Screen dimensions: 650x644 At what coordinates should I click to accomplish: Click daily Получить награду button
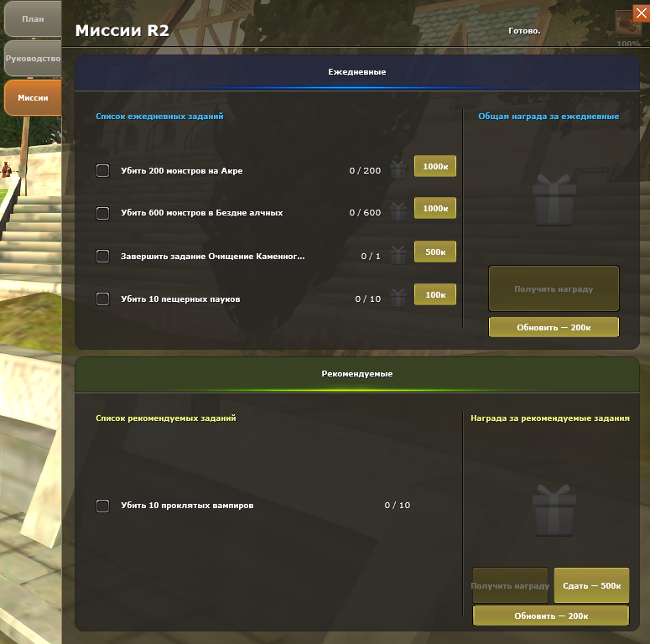[x=554, y=288]
